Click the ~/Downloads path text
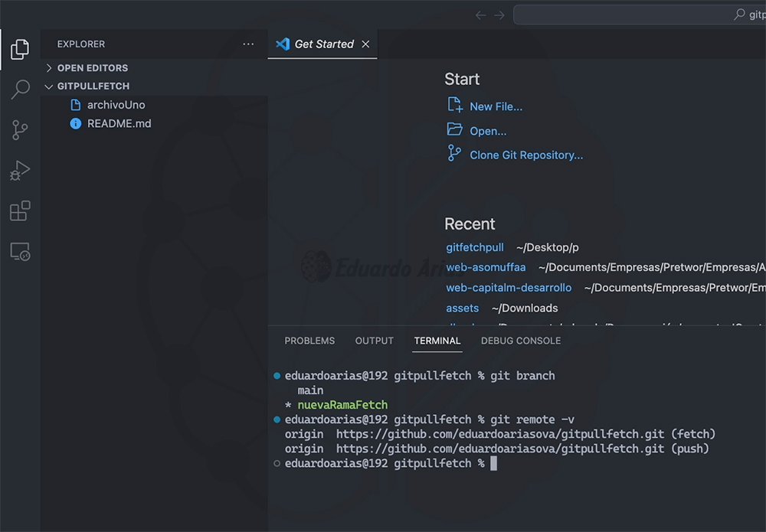Image resolution: width=766 pixels, height=532 pixels. (525, 308)
